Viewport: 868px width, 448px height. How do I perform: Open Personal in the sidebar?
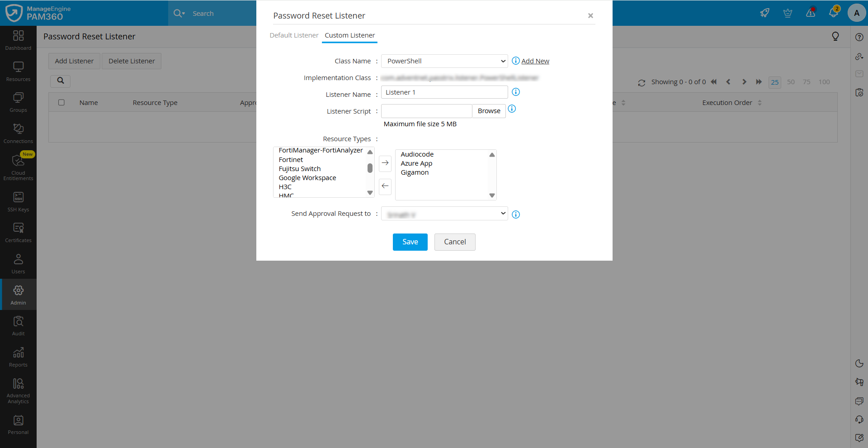pyautogui.click(x=18, y=424)
